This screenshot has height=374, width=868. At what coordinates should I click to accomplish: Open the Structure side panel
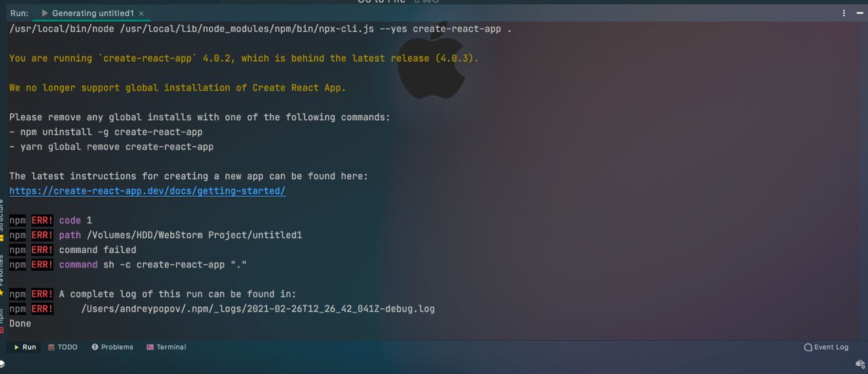2,216
